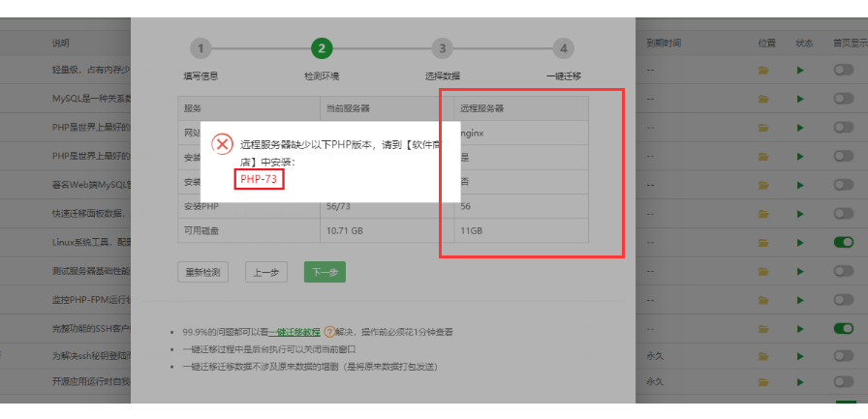Viewport: 868px width, 419px height.
Task: Open folder icon in the MySQL是一种关系 row
Action: 764,99
